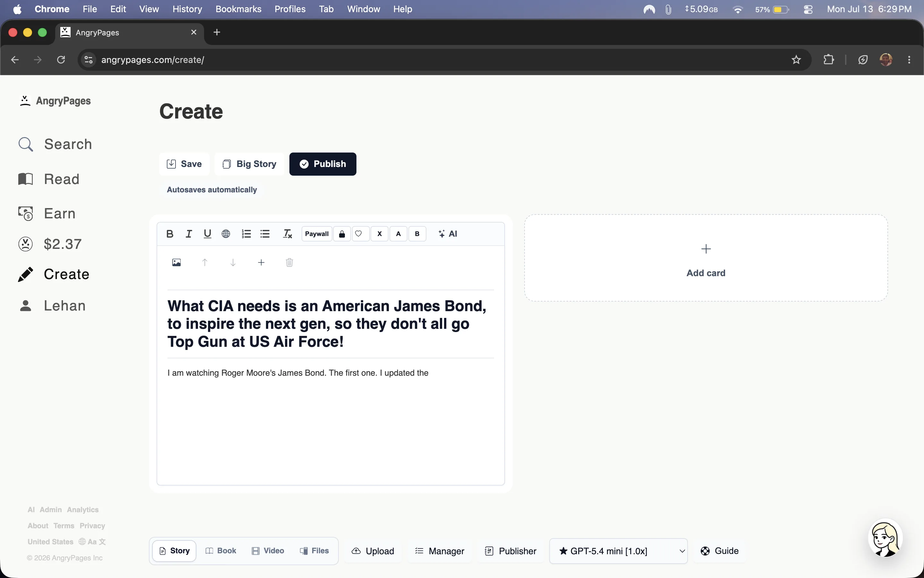
Task: Open the Terms footer link
Action: pyautogui.click(x=64, y=526)
